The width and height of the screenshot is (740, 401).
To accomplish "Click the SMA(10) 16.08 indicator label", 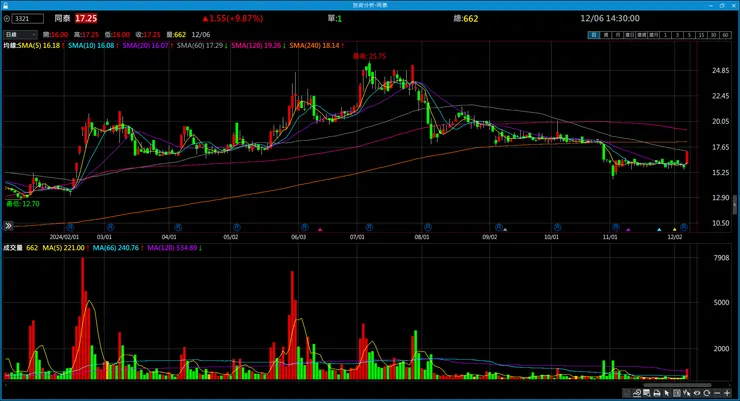I will (93, 45).
